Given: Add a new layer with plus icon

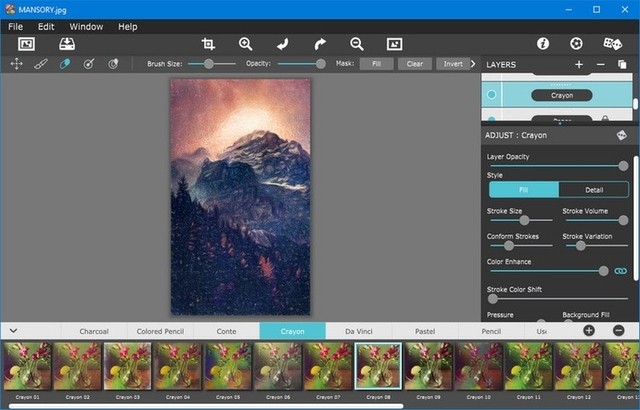Looking at the screenshot, I should pos(579,64).
